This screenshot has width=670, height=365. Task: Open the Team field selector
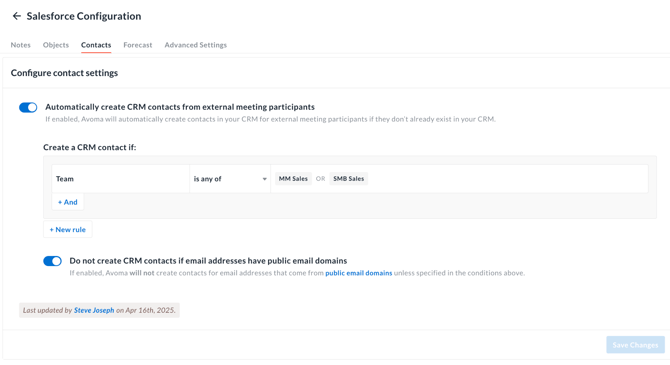tap(120, 179)
